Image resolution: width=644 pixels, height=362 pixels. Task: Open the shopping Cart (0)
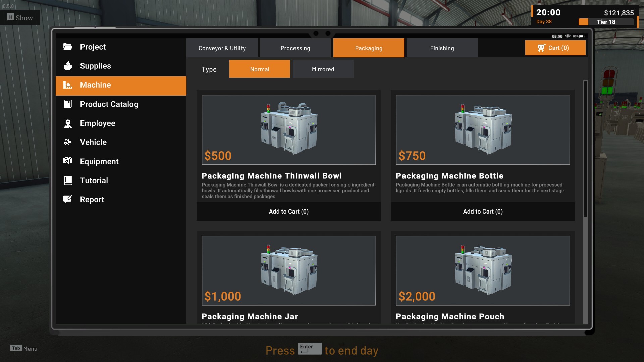(x=555, y=48)
